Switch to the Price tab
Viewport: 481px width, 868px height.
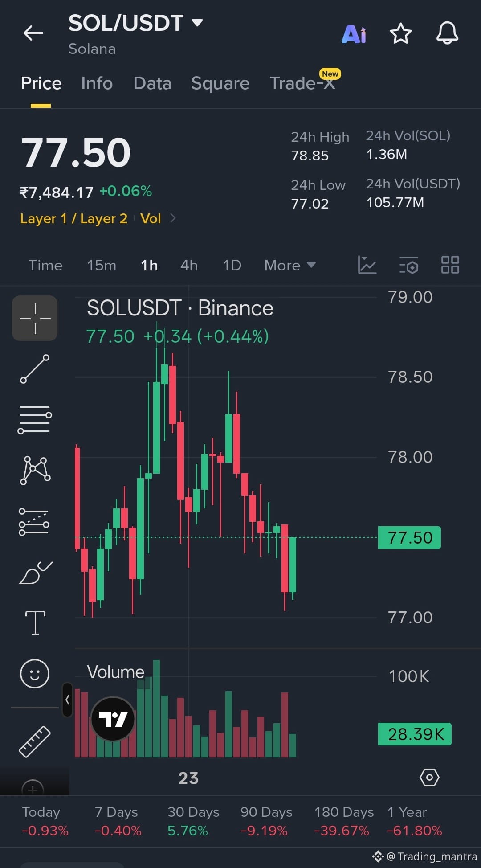coord(41,83)
